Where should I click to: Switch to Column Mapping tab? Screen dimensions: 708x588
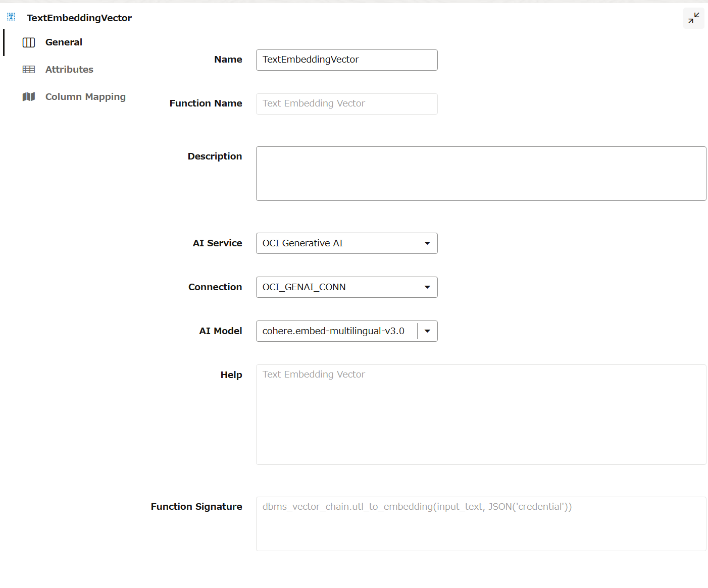click(85, 97)
